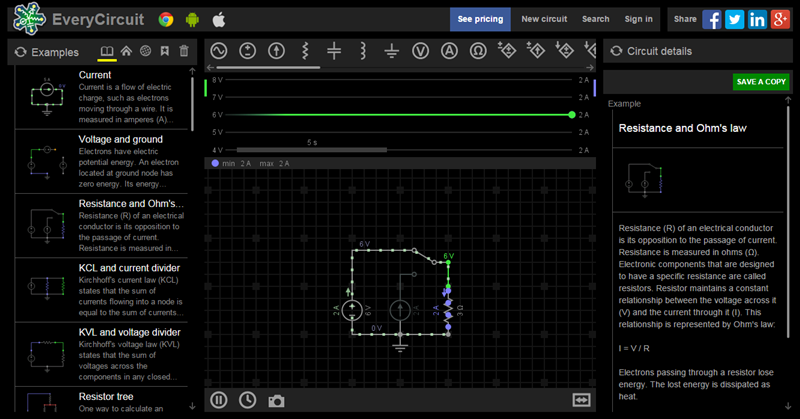800x419 pixels.
Task: Select the AC voltage source component
Action: click(x=218, y=50)
